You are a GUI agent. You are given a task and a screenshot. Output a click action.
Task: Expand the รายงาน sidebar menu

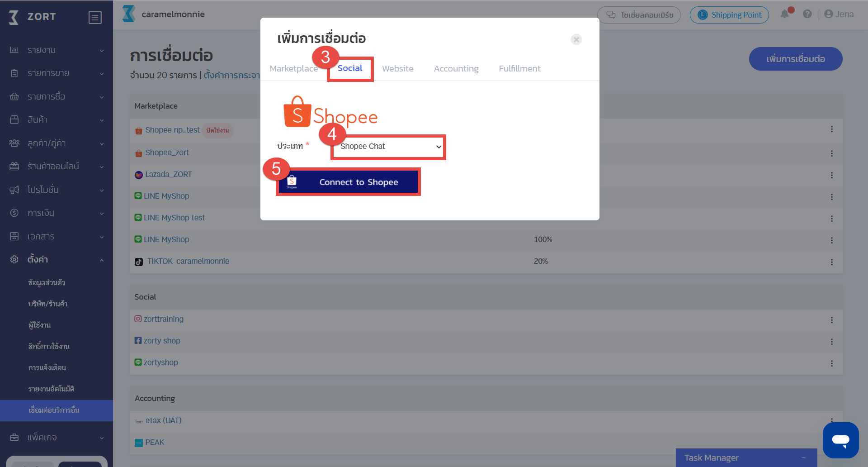tap(57, 50)
